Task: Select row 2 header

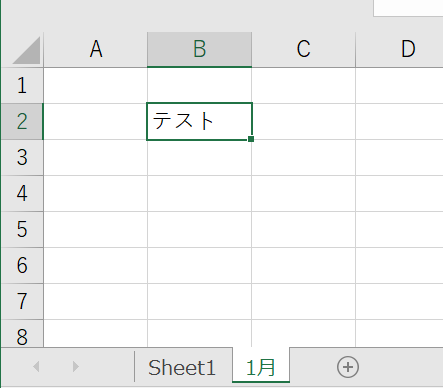Action: [x=22, y=121]
